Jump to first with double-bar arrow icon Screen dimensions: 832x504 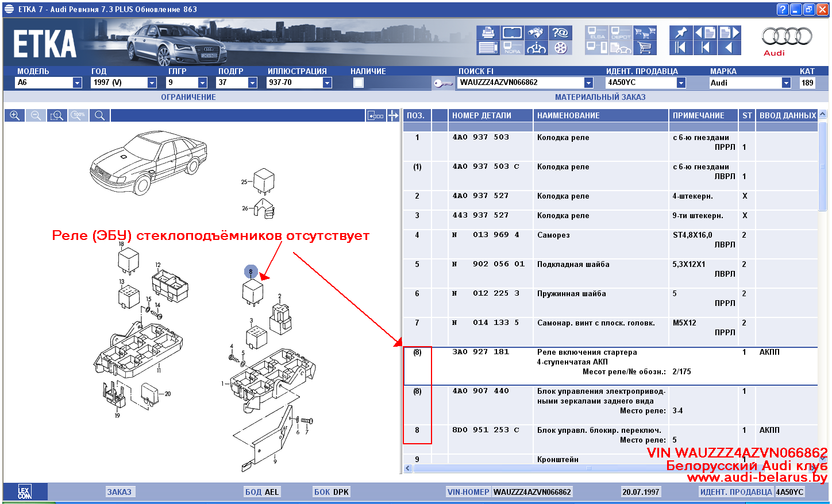pyautogui.click(x=681, y=48)
